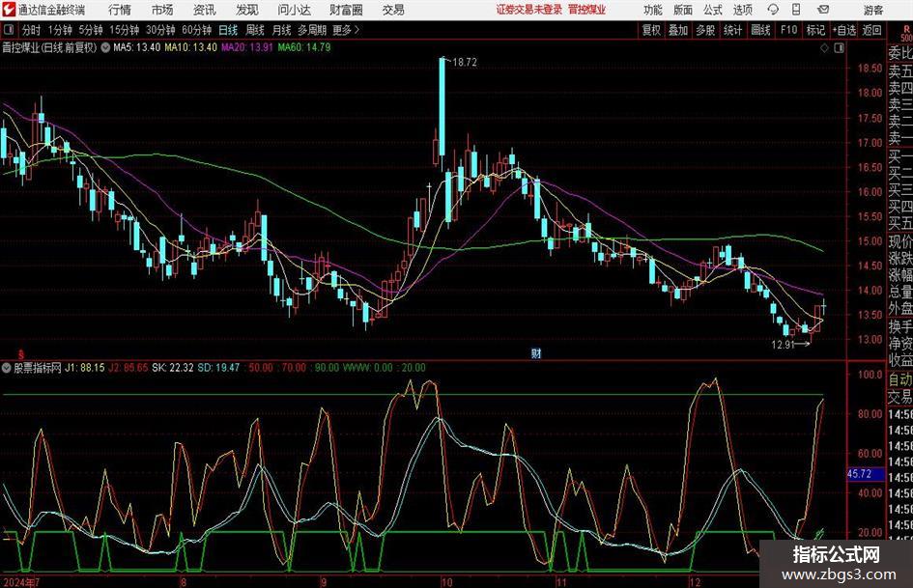Image resolution: width=913 pixels, height=588 pixels.
Task: Open the 交易 menu
Action: click(393, 10)
